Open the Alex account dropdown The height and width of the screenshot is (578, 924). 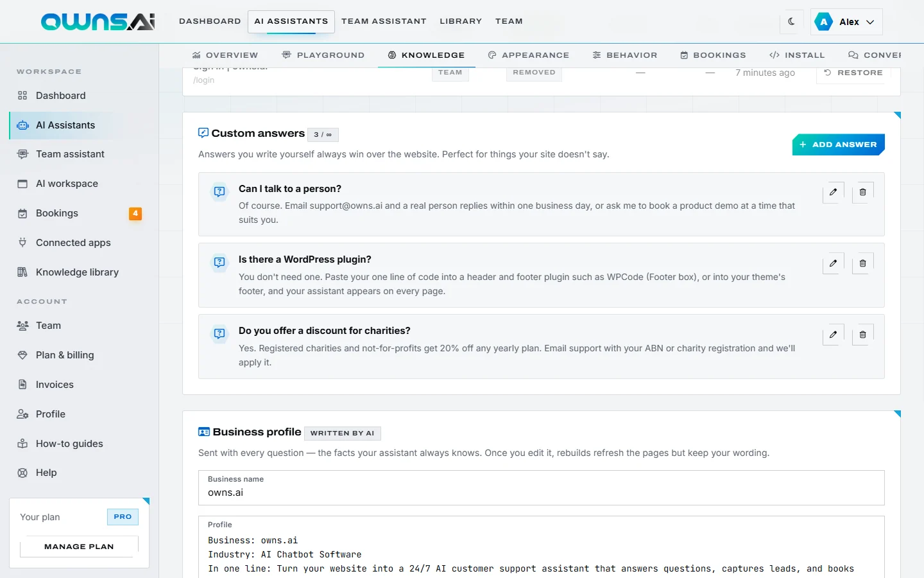[x=846, y=22]
